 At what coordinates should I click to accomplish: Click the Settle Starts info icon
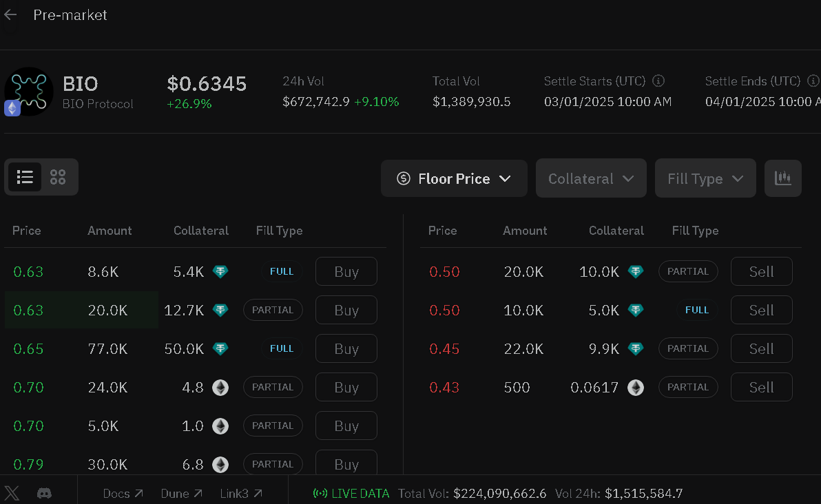tap(658, 81)
